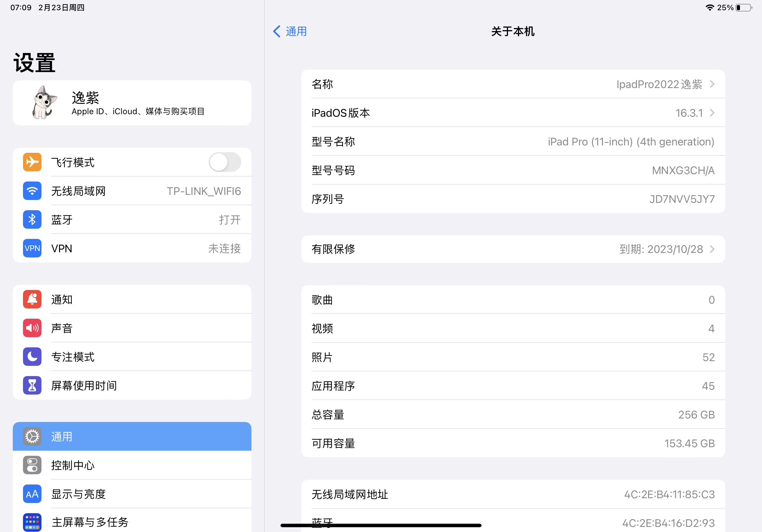Open 专注模式 settings in sidebar
762x532 pixels.
coord(132,357)
